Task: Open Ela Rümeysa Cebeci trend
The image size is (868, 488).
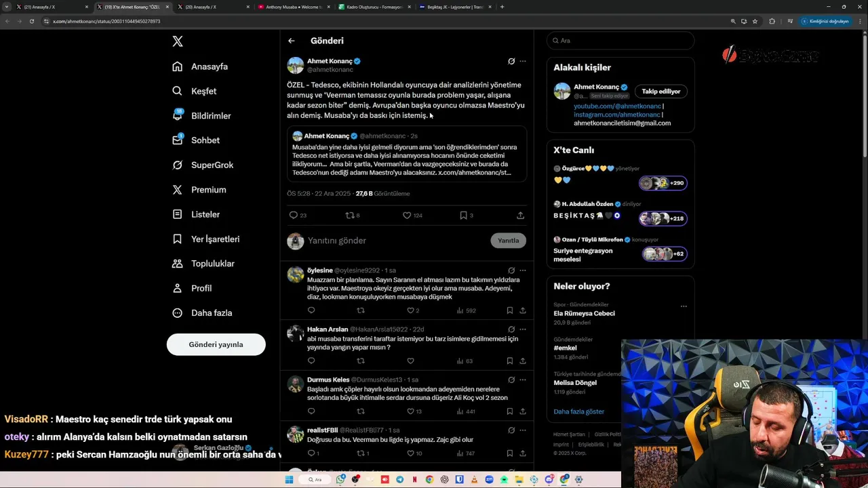Action: (584, 313)
